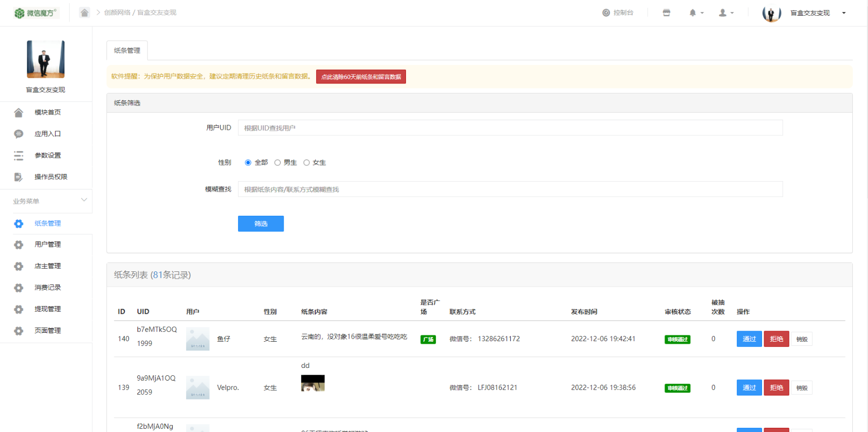Collapse the 业务菜单 section

click(x=84, y=200)
